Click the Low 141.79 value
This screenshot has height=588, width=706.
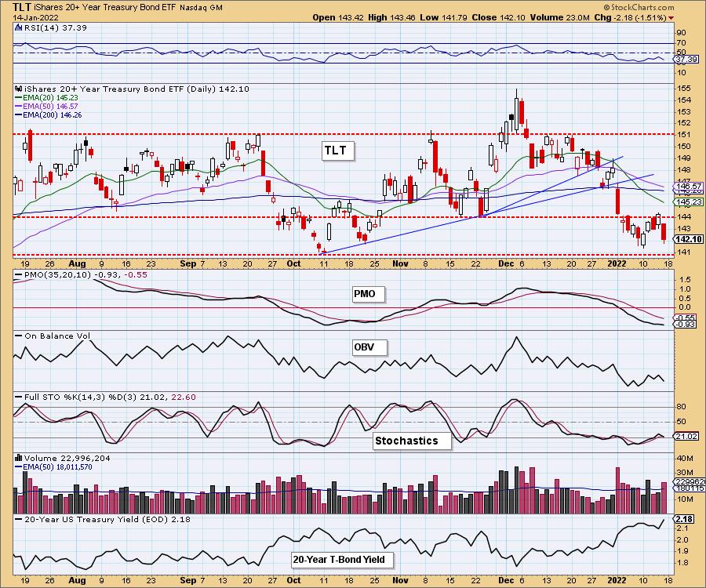coord(444,17)
